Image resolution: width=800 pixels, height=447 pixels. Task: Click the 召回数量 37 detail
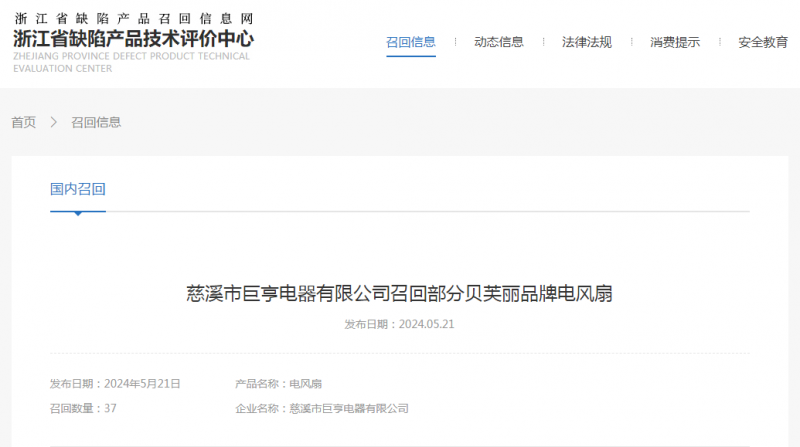coord(84,408)
